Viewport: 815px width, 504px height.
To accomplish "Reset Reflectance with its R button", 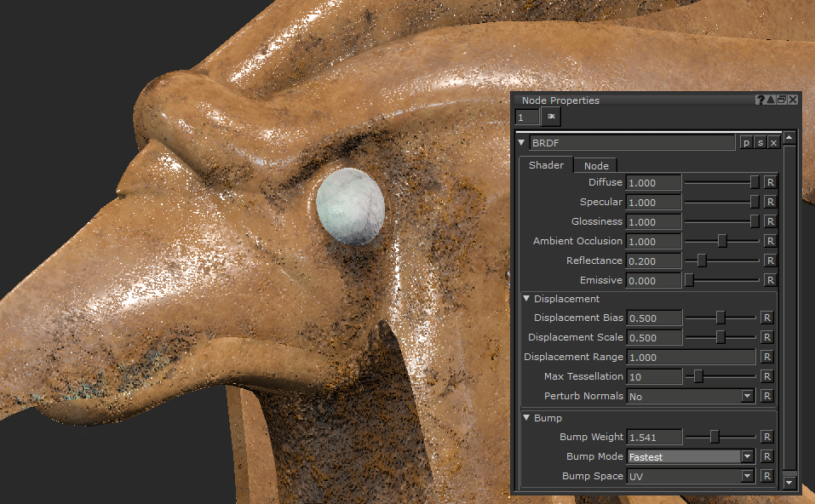I will [770, 261].
